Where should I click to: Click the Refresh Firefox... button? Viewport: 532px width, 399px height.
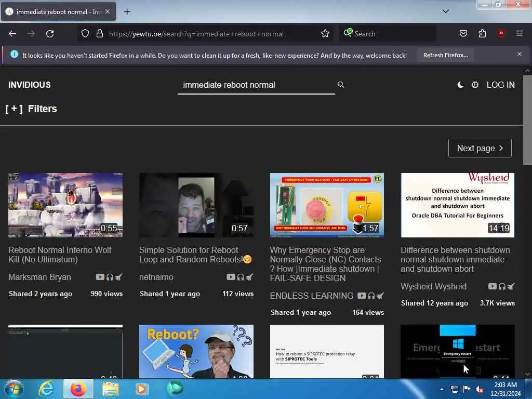(x=445, y=55)
